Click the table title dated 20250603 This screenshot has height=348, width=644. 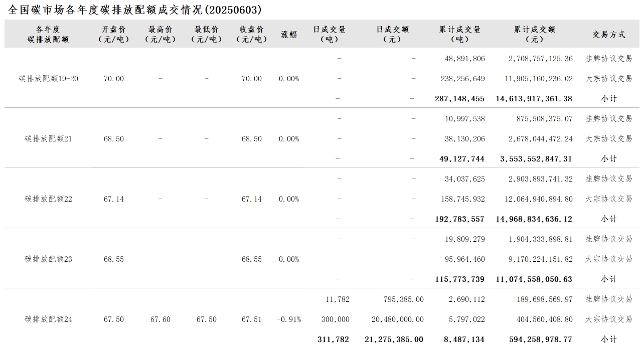pyautogui.click(x=135, y=10)
